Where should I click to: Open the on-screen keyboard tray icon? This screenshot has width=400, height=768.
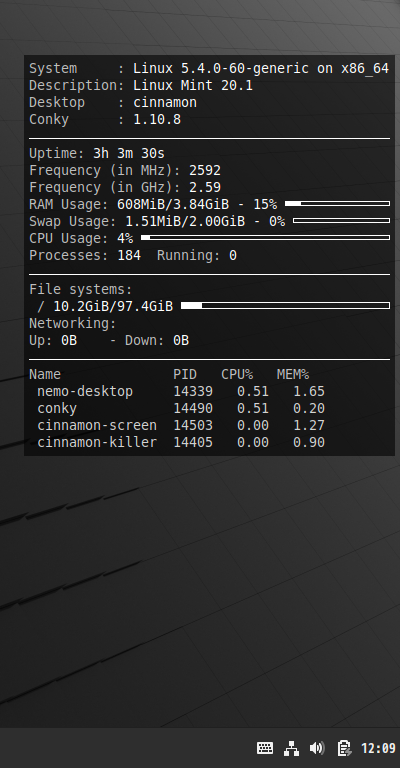click(x=265, y=748)
